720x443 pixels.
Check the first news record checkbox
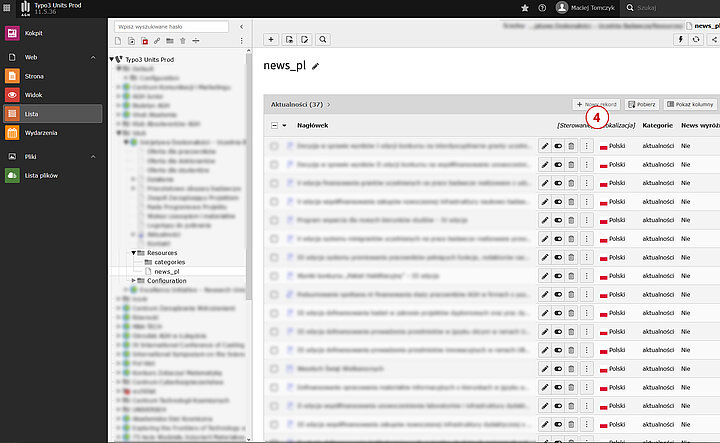point(274,146)
